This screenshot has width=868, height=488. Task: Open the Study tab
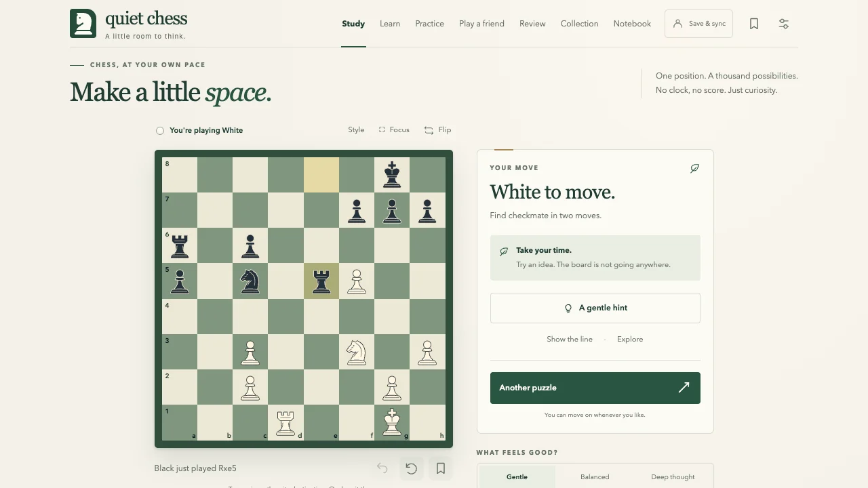pyautogui.click(x=353, y=24)
